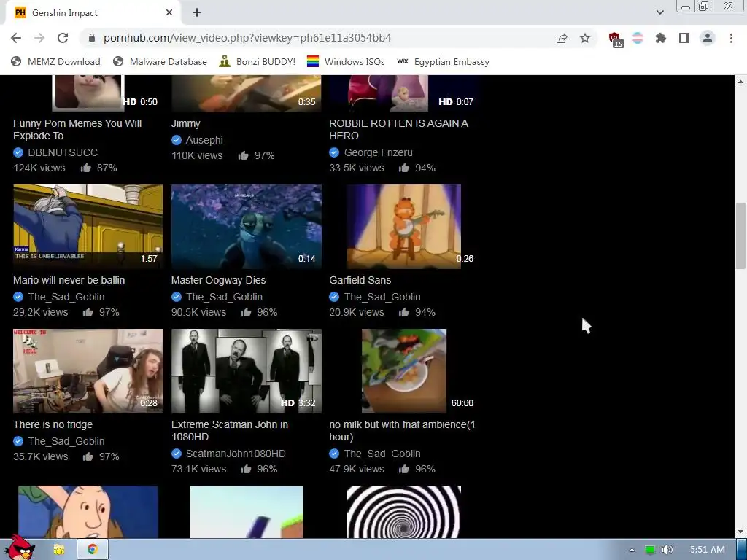Open the ad blocker extension showing 15

click(616, 39)
